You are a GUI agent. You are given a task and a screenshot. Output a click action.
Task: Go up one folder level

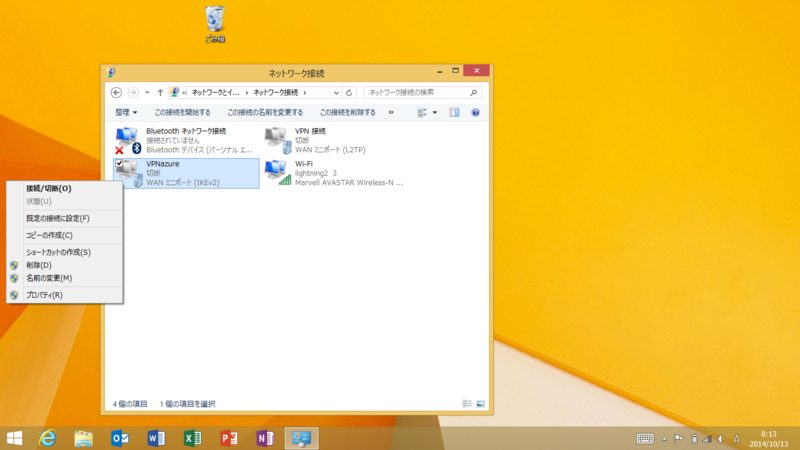pyautogui.click(x=160, y=92)
